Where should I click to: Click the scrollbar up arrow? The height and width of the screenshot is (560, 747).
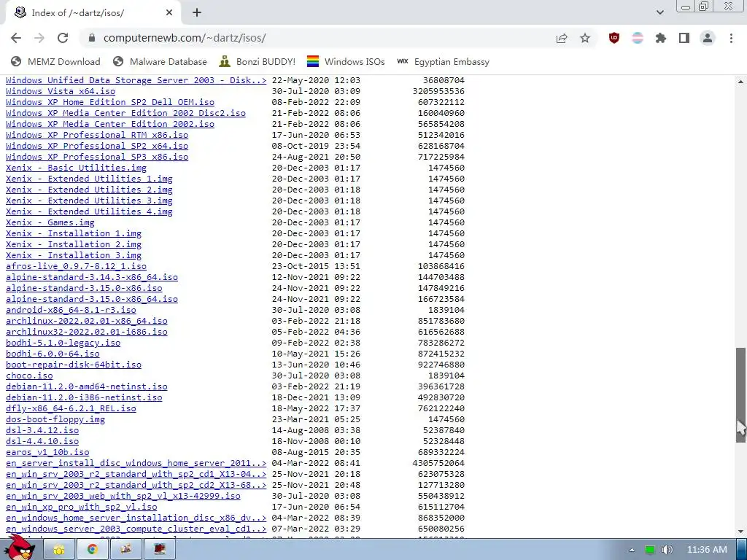point(740,82)
